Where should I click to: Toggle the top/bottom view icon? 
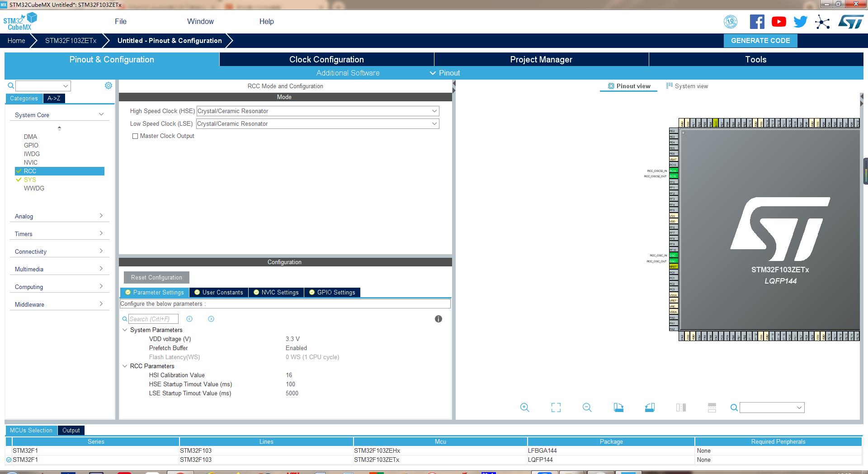coord(681,408)
